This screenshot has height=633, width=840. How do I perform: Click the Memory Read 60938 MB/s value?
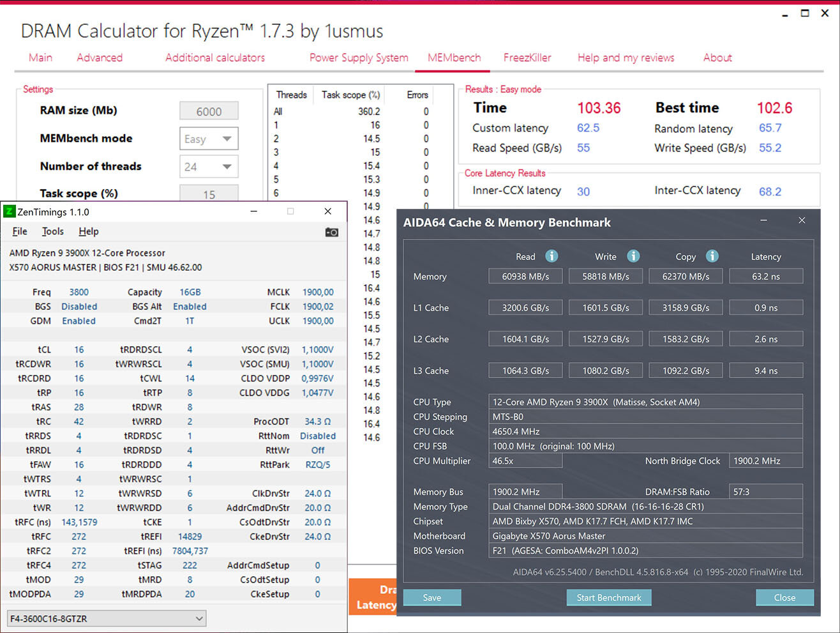(x=525, y=277)
